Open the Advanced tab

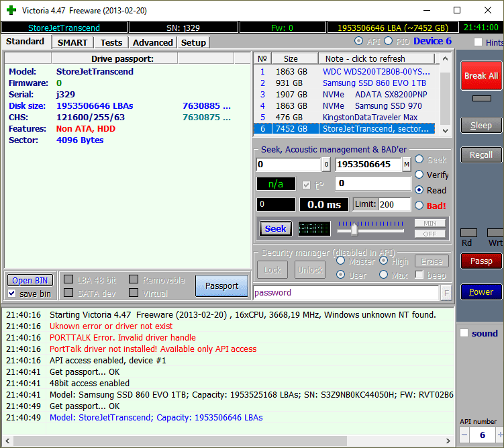[x=153, y=42]
